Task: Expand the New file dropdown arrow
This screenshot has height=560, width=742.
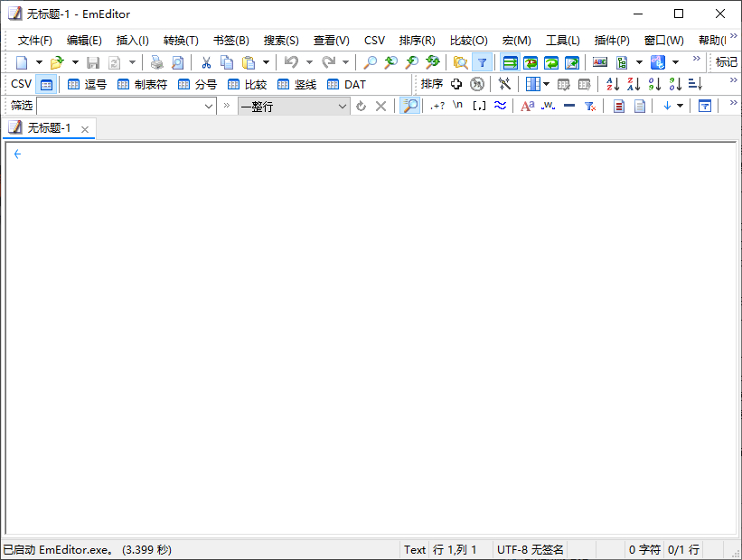Action: [x=39, y=62]
